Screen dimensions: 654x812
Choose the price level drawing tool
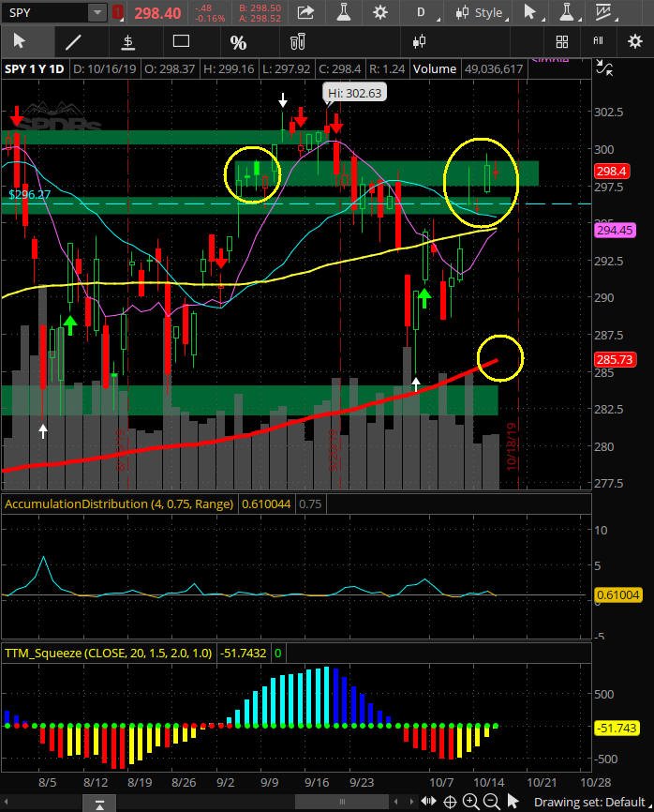[127, 42]
